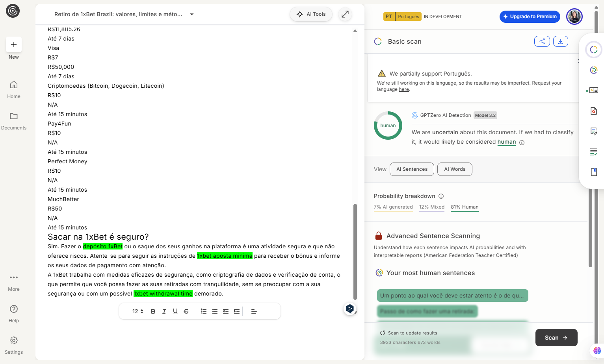
Task: Click the scroll up arrow in editor
Action: [355, 31]
